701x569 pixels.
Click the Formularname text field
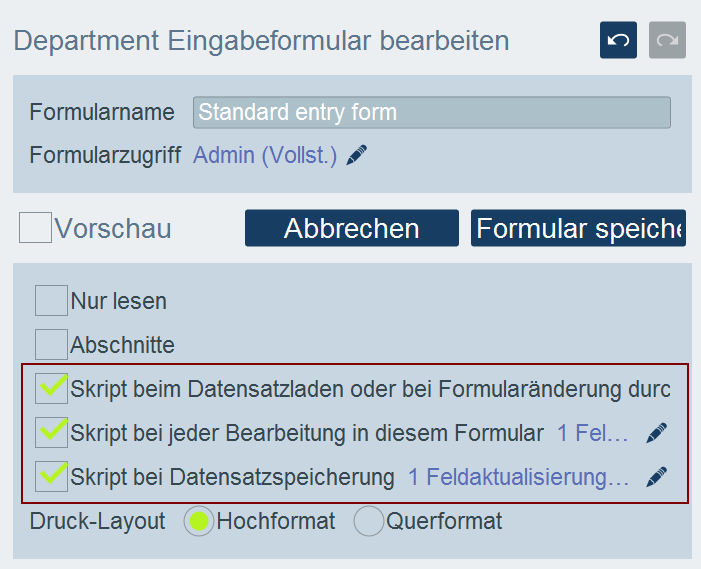(431, 112)
